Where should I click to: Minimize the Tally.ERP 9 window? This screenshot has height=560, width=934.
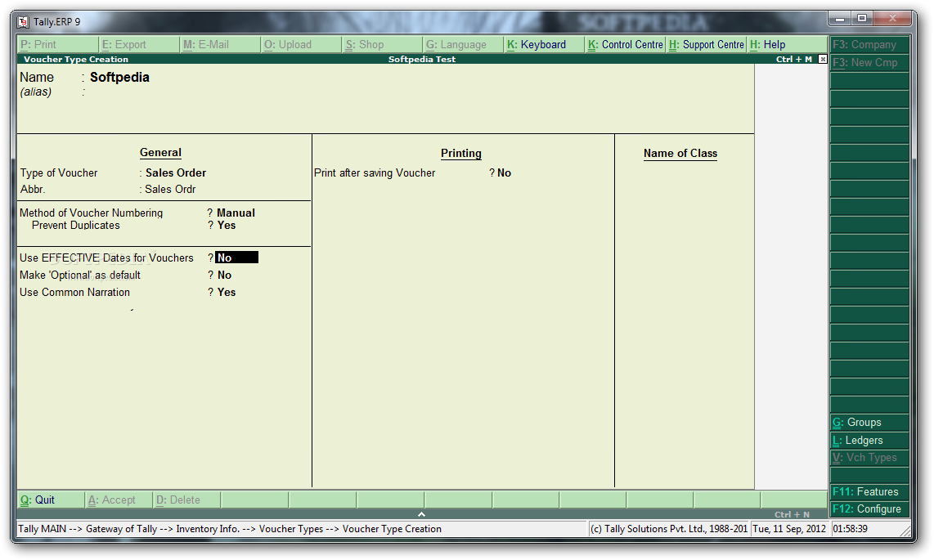(x=840, y=19)
